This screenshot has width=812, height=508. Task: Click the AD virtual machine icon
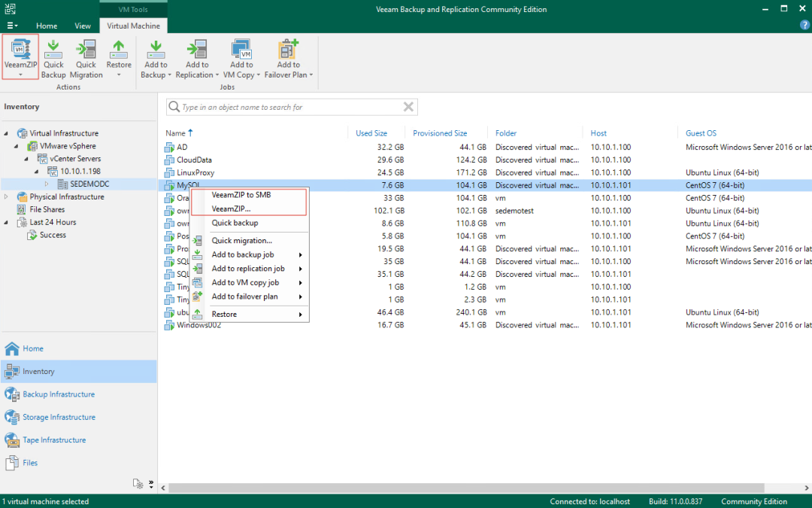pos(169,148)
